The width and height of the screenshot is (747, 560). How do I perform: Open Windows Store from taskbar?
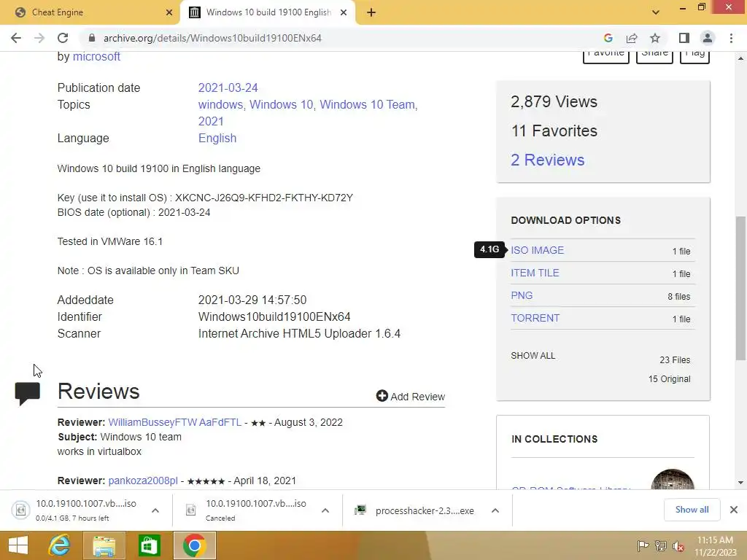(149, 545)
